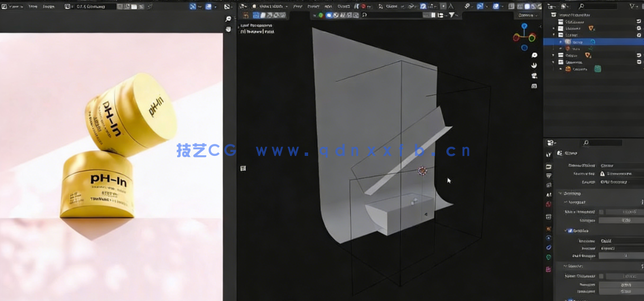Image resolution: width=644 pixels, height=301 pixels.
Task: Open the viewport Denoiser dropdown
Action: pos(621,241)
